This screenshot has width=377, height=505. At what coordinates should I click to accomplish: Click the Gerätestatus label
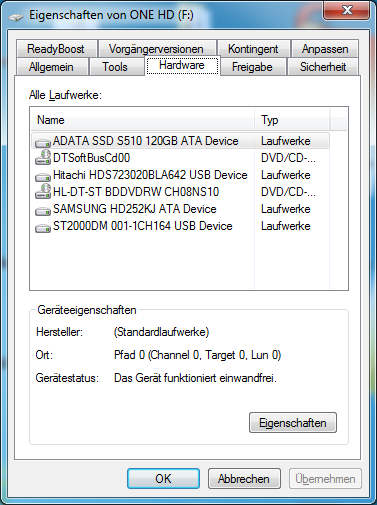tap(67, 378)
